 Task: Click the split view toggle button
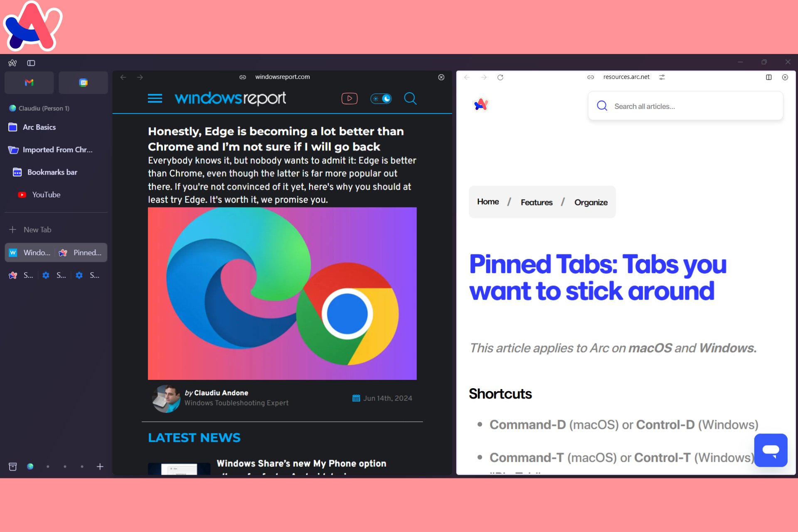[x=768, y=76]
